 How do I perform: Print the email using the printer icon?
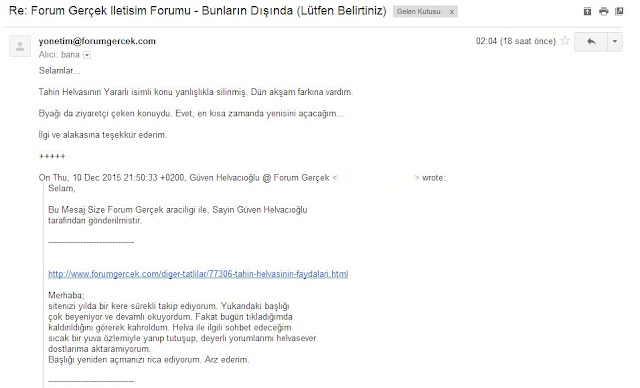604,11
